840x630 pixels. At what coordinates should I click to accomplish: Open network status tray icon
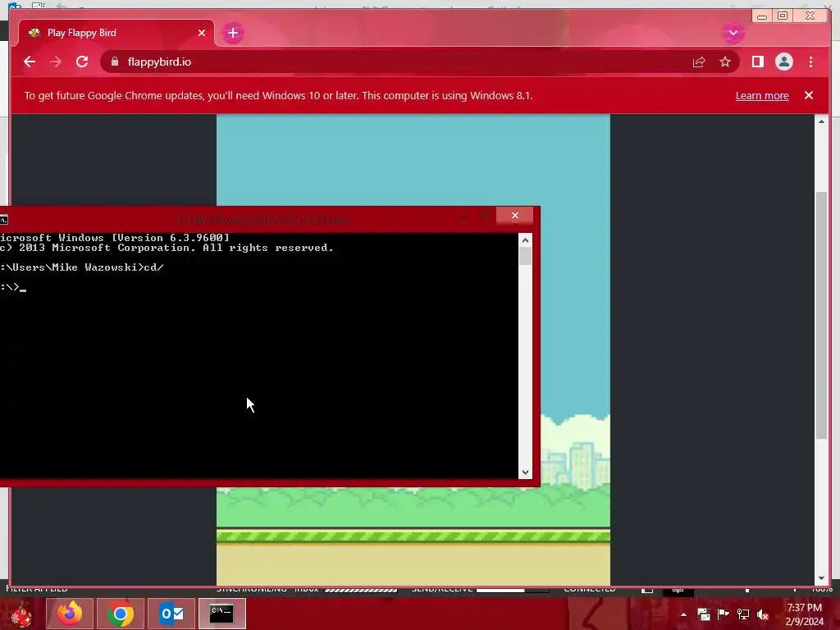[743, 614]
